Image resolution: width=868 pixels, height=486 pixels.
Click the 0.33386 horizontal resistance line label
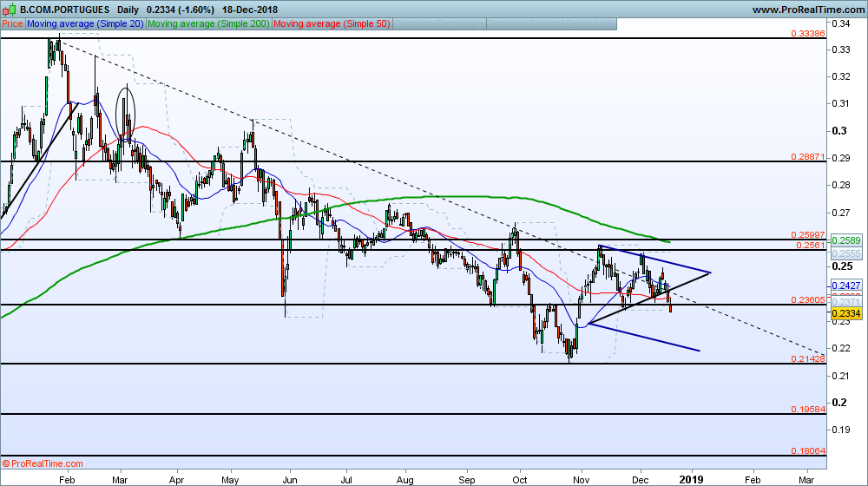[808, 33]
